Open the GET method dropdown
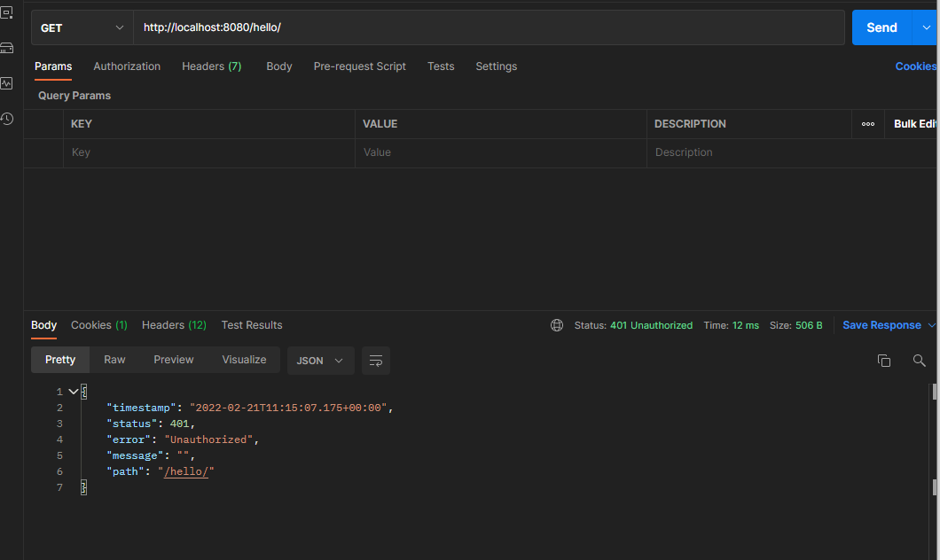This screenshot has width=940, height=560. coord(82,27)
